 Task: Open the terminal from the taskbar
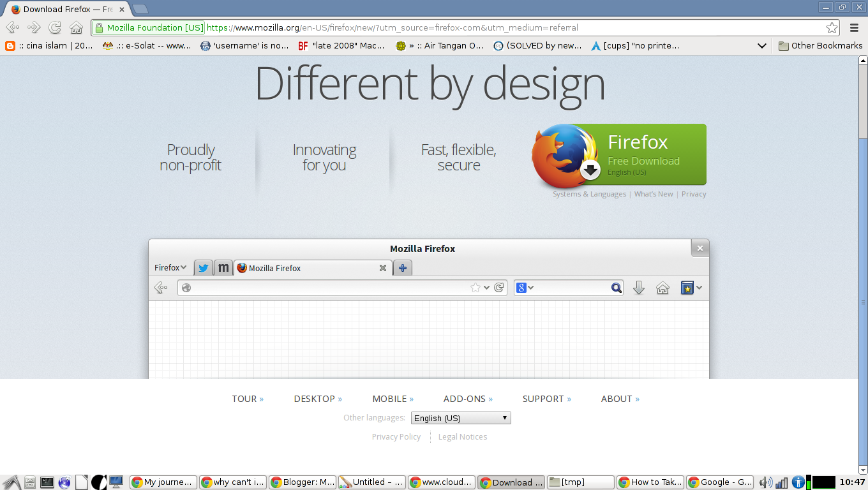(47, 482)
